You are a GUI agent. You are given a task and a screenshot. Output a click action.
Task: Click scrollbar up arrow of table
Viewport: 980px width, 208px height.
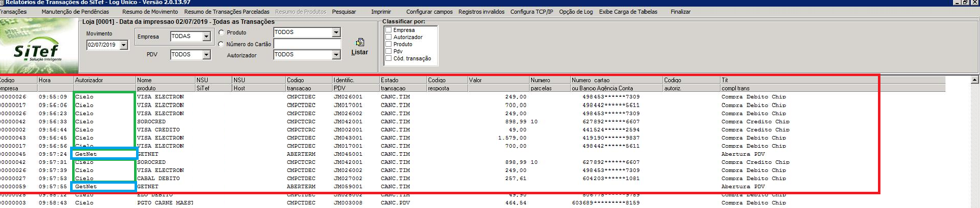[x=974, y=80]
